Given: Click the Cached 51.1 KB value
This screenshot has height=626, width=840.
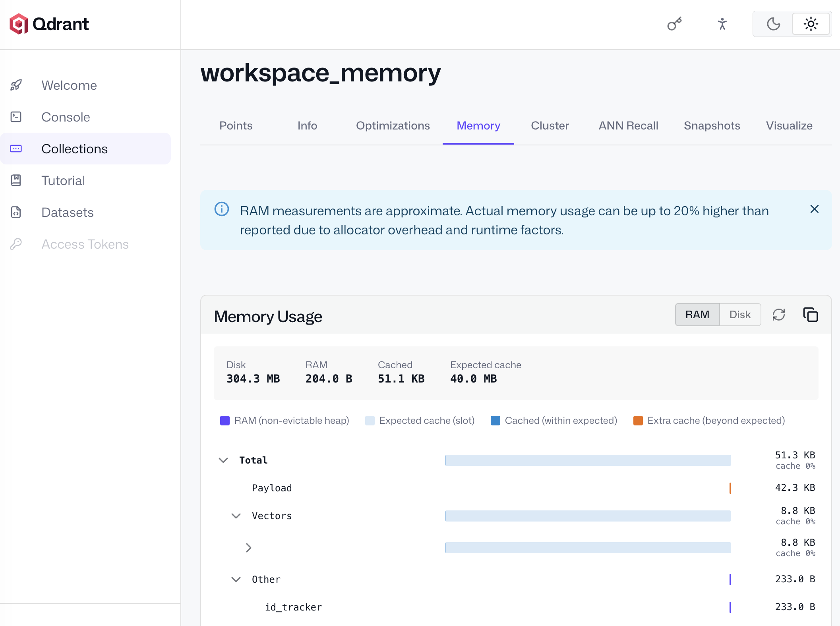Looking at the screenshot, I should pos(401,379).
